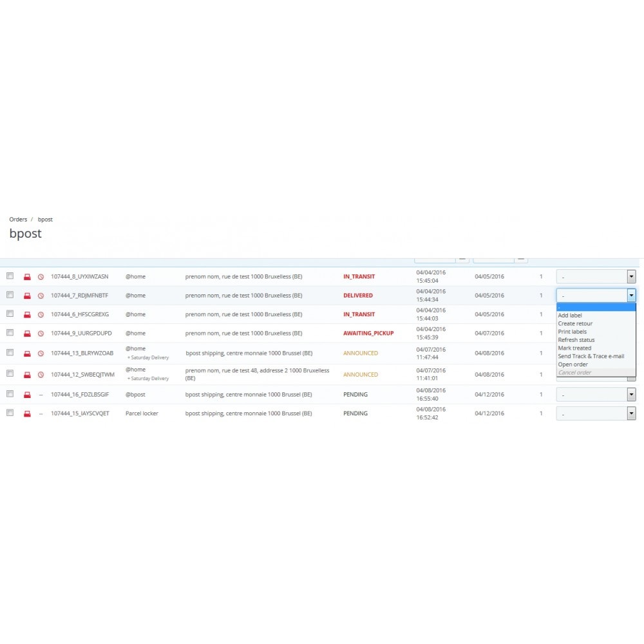Screen dimensions: 644x644
Task: Click the clock icon for order 107444_9_UURGPDUPD
Action: [41, 334]
